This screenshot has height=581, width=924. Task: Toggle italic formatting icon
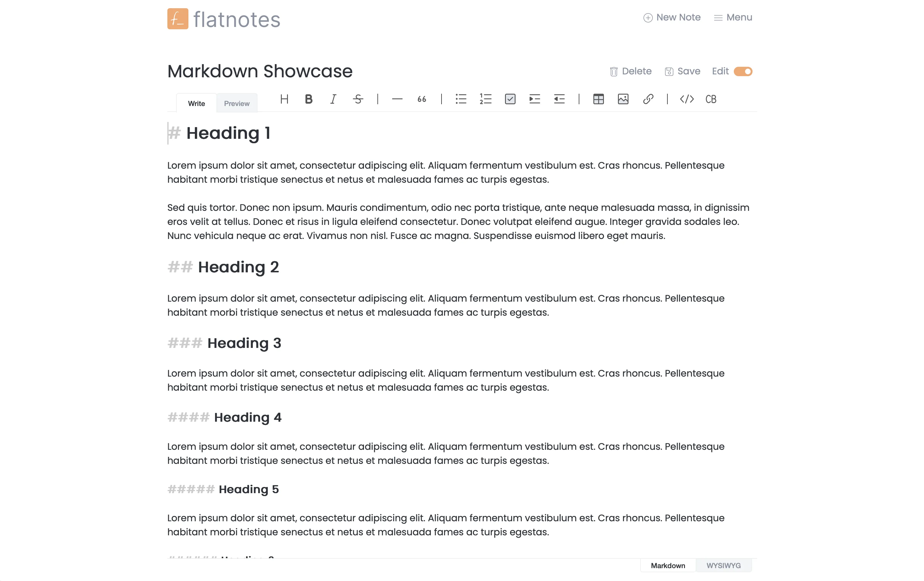click(333, 99)
